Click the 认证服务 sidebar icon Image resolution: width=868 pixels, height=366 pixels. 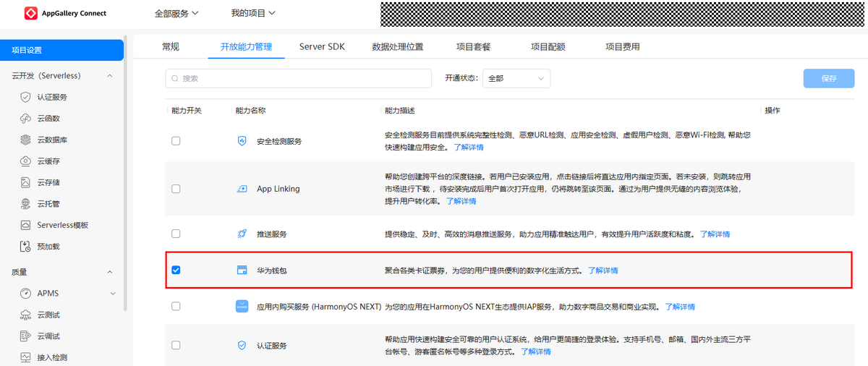25,97
